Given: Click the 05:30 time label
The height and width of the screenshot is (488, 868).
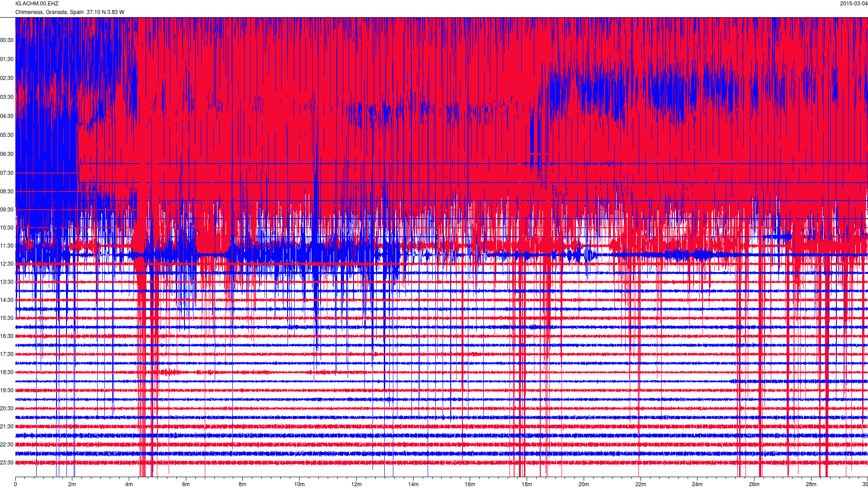Looking at the screenshot, I should [x=7, y=135].
